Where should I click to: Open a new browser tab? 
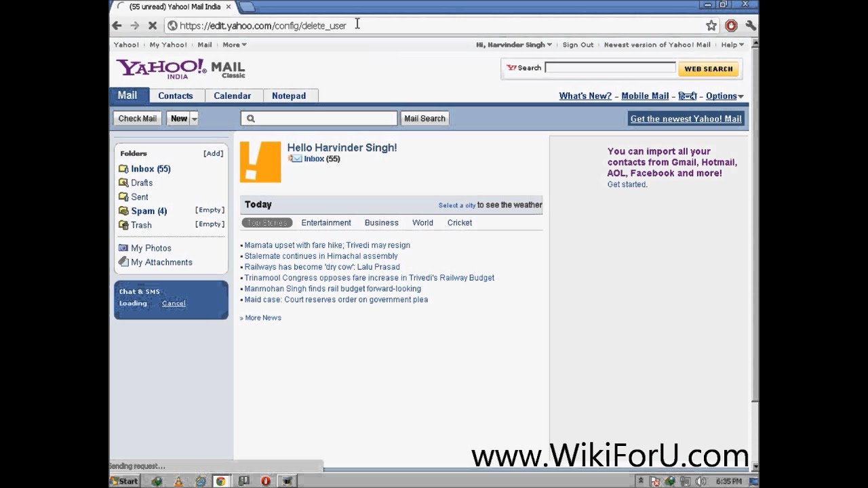[x=248, y=7]
